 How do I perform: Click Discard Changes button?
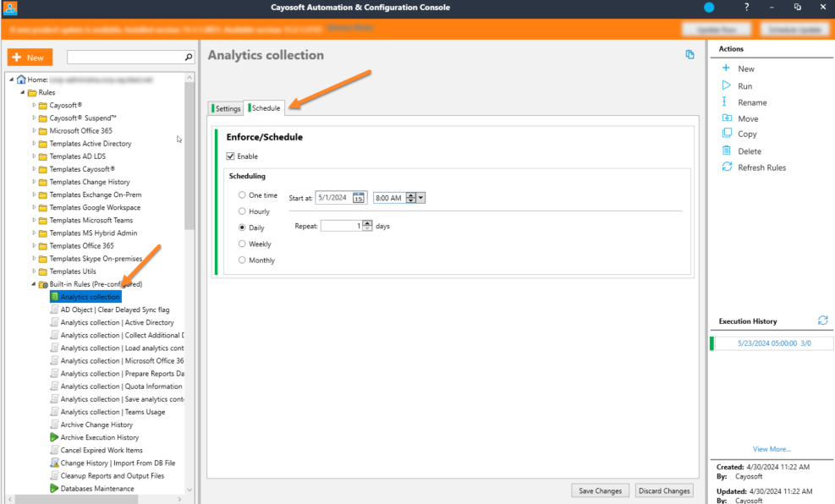(664, 490)
